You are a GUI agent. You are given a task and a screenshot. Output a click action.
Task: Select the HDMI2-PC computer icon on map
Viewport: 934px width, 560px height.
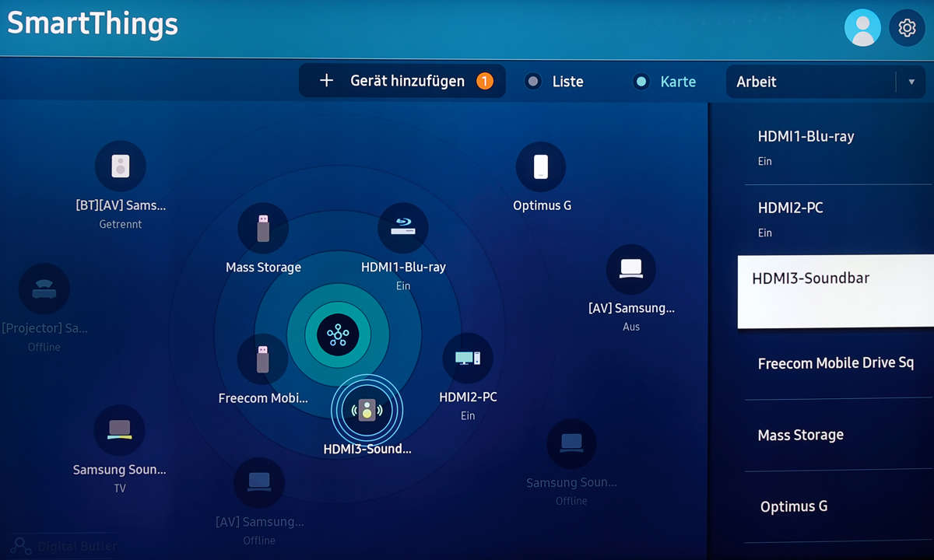coord(468,358)
